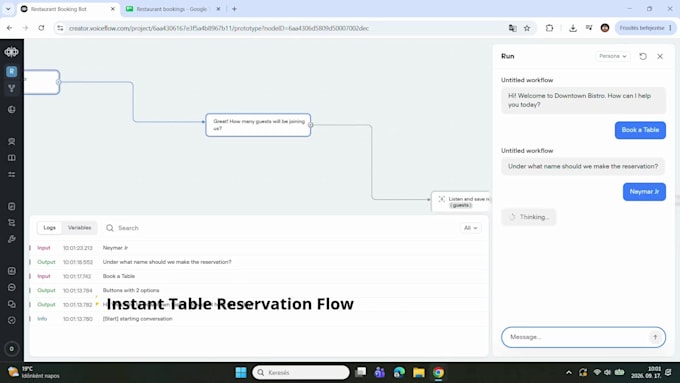Screen dimensions: 680x383
Task: Open Task View from the taskbar
Action: (x=360, y=372)
